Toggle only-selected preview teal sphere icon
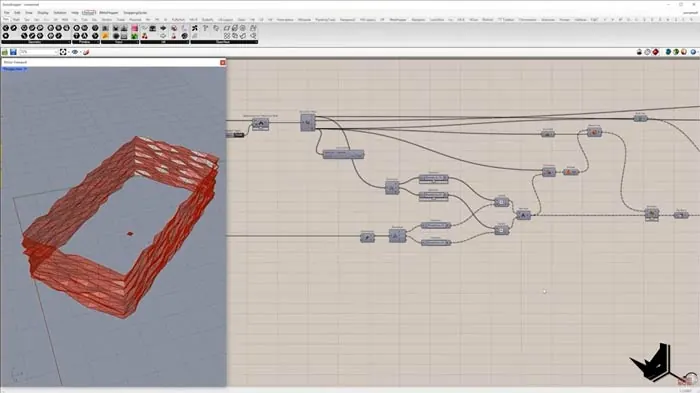The image size is (700, 393). point(668,52)
